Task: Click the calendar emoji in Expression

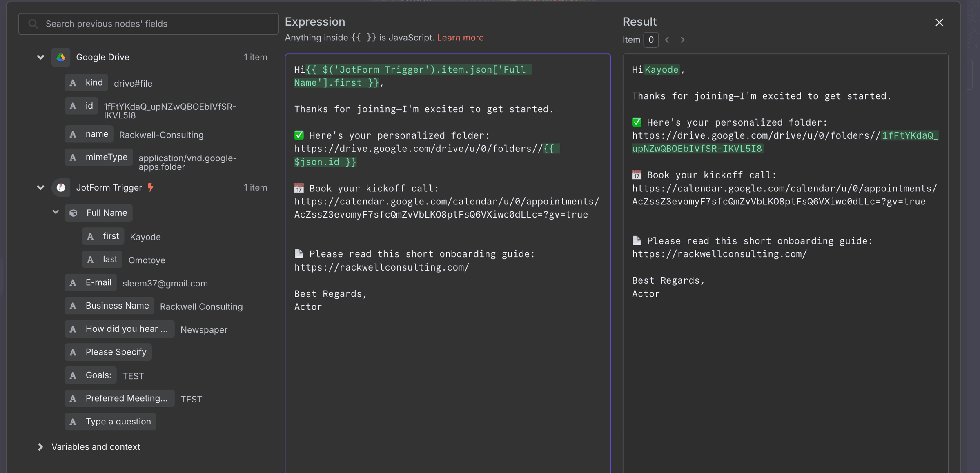Action: tap(299, 188)
